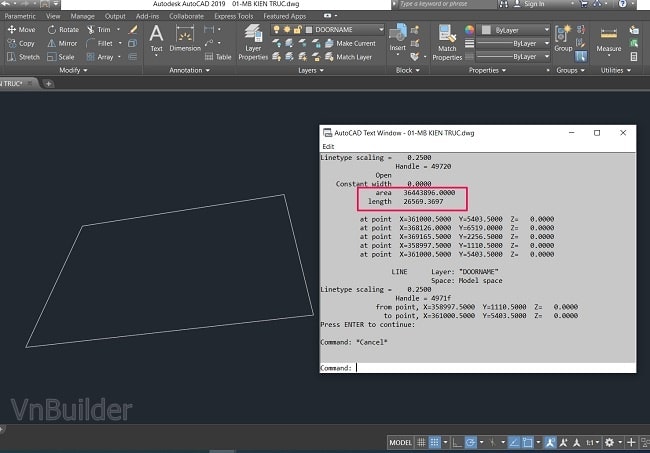This screenshot has width=650, height=453.
Task: Expand the Block panel
Action: [x=407, y=70]
